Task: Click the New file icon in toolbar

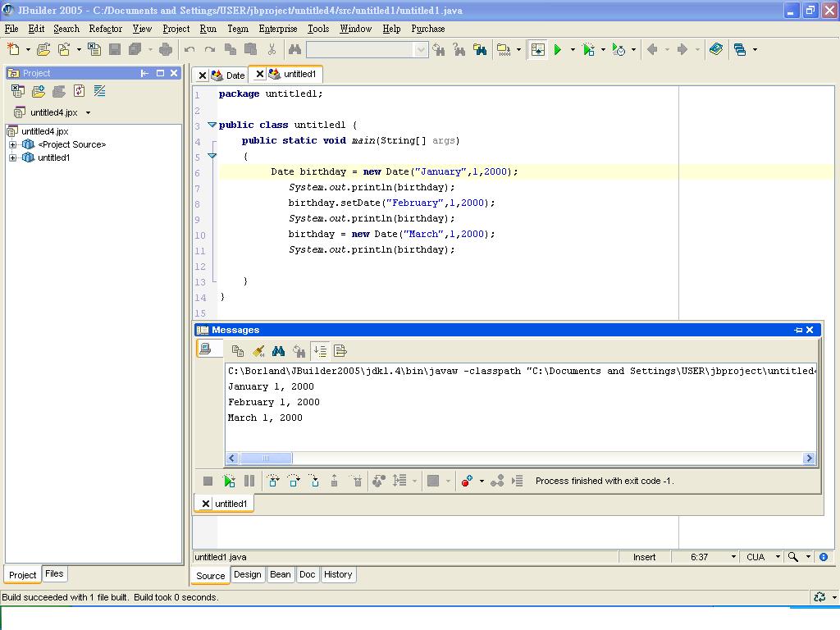Action: [x=13, y=49]
